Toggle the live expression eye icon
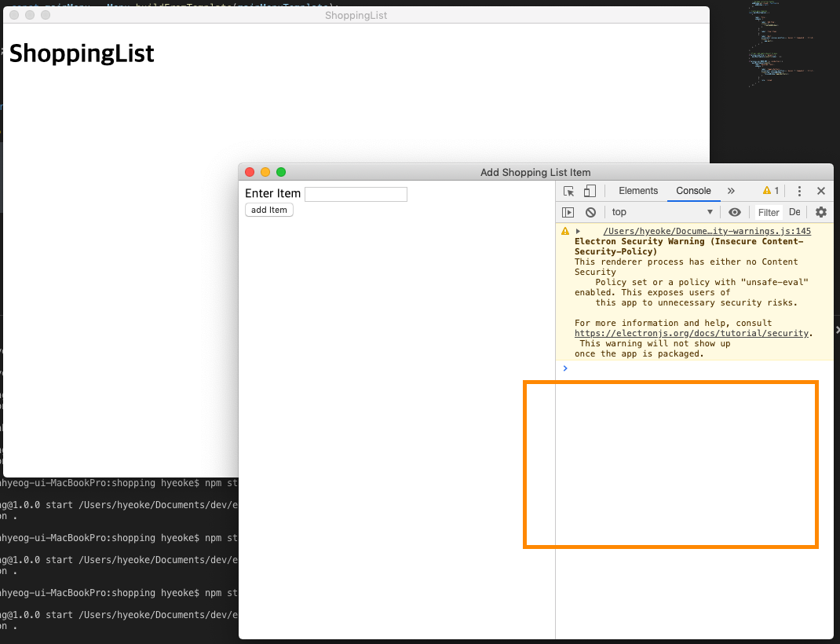840x644 pixels. (x=735, y=212)
